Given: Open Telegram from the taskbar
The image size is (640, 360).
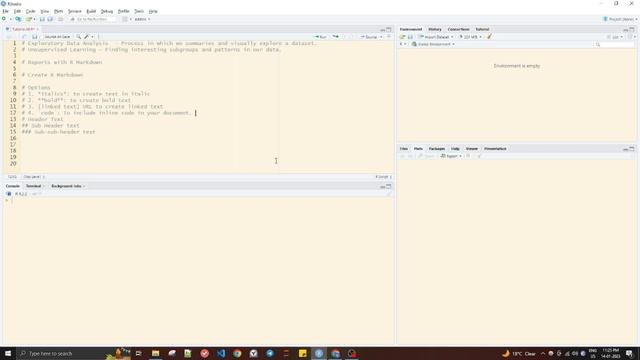Looking at the screenshot, I should coord(270,353).
